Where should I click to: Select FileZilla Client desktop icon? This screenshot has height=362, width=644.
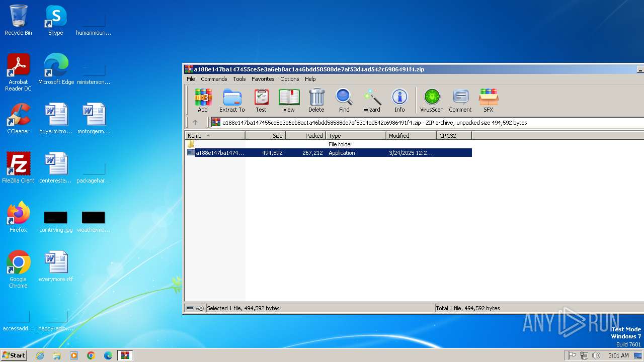[x=18, y=168]
